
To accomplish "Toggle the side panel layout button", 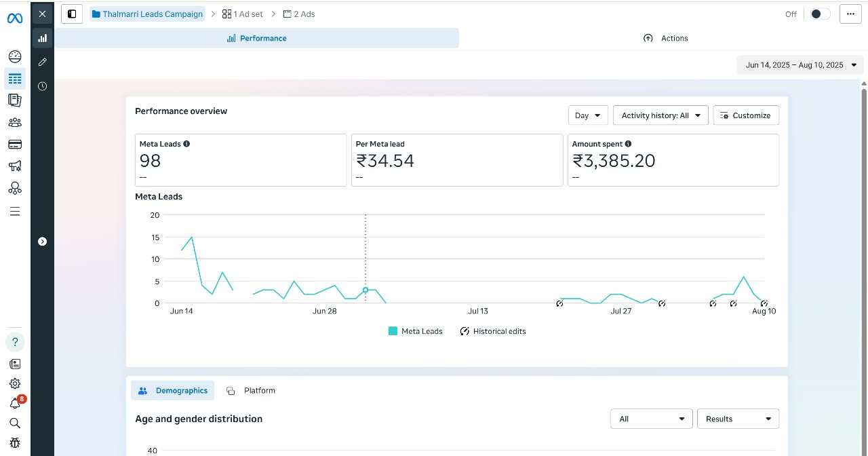I will 72,14.
